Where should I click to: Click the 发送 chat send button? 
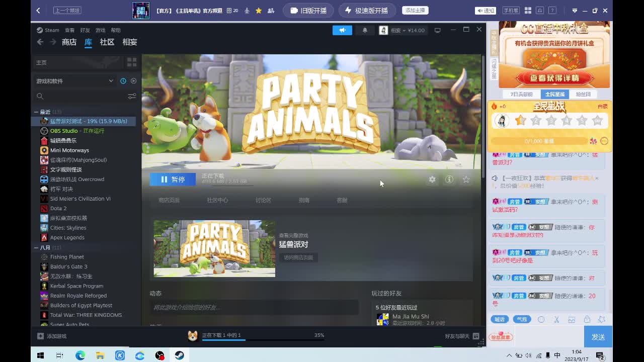tap(598, 337)
